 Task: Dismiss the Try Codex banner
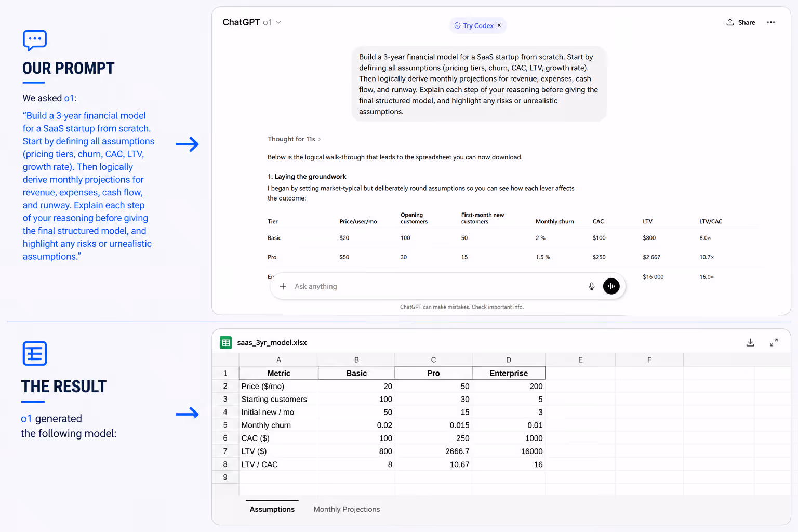tap(499, 25)
